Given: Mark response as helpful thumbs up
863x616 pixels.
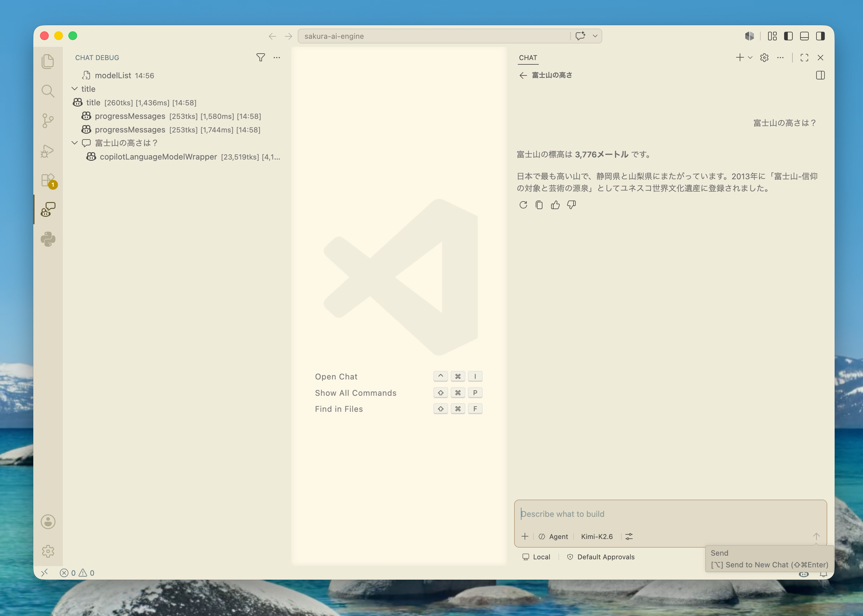Looking at the screenshot, I should tap(555, 205).
